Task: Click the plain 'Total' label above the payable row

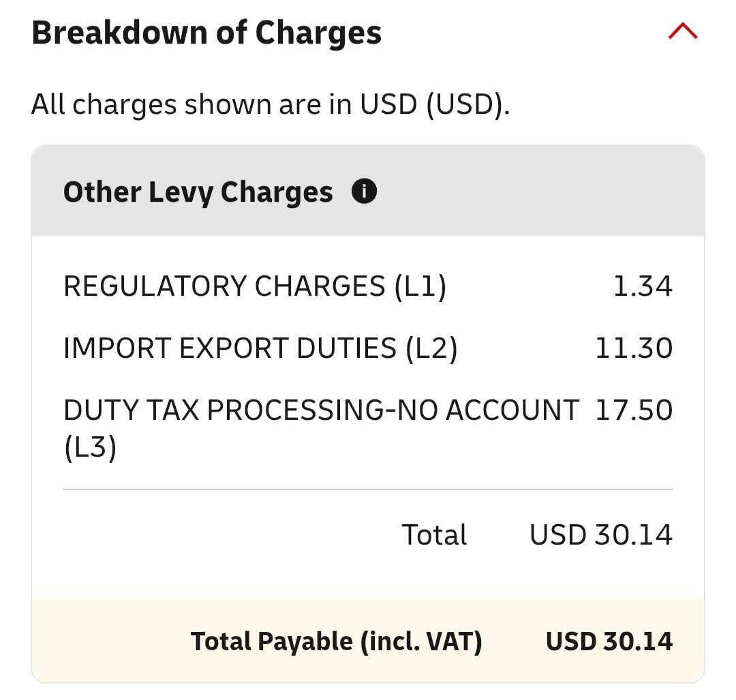Action: pyautogui.click(x=434, y=535)
